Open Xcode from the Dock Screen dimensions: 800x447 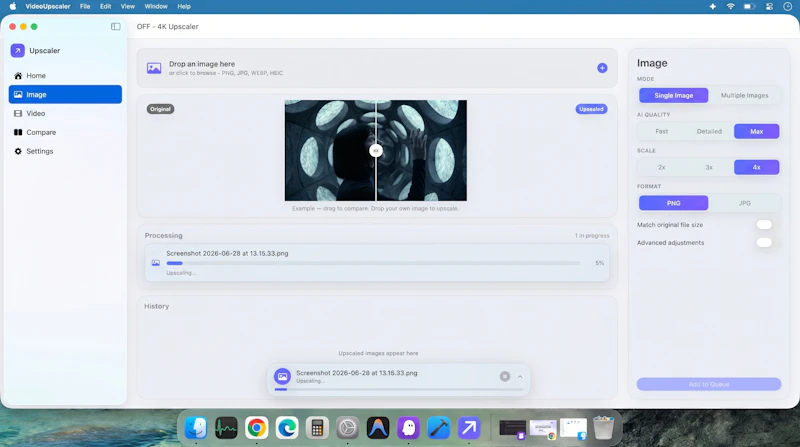click(x=439, y=428)
